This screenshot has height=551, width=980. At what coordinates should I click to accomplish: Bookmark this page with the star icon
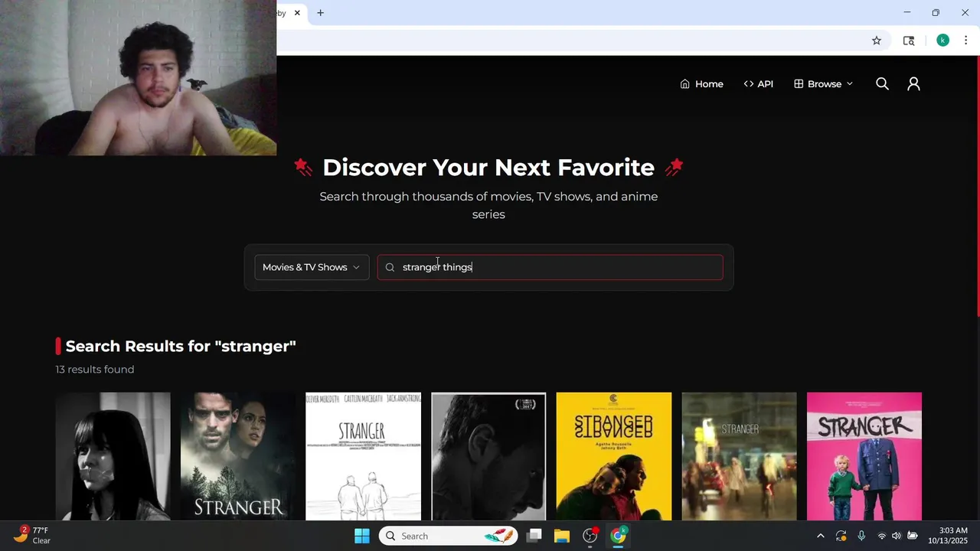tap(877, 41)
